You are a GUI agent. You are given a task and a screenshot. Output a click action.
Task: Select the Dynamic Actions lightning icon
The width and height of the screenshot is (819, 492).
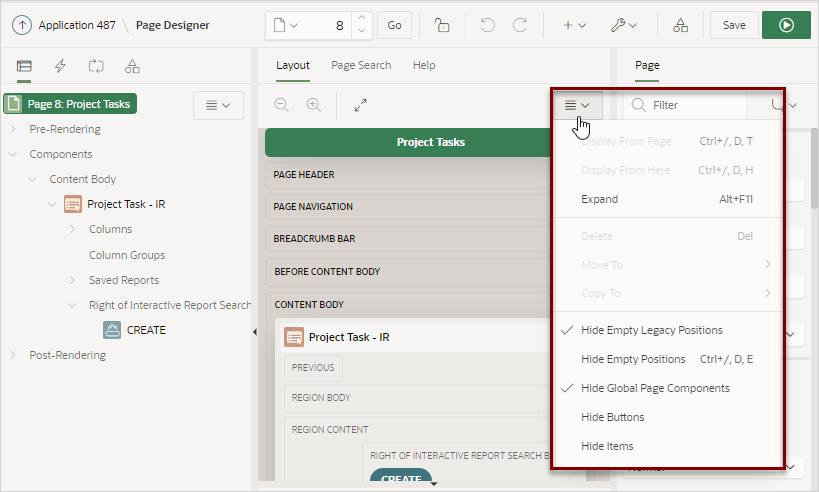(x=60, y=66)
